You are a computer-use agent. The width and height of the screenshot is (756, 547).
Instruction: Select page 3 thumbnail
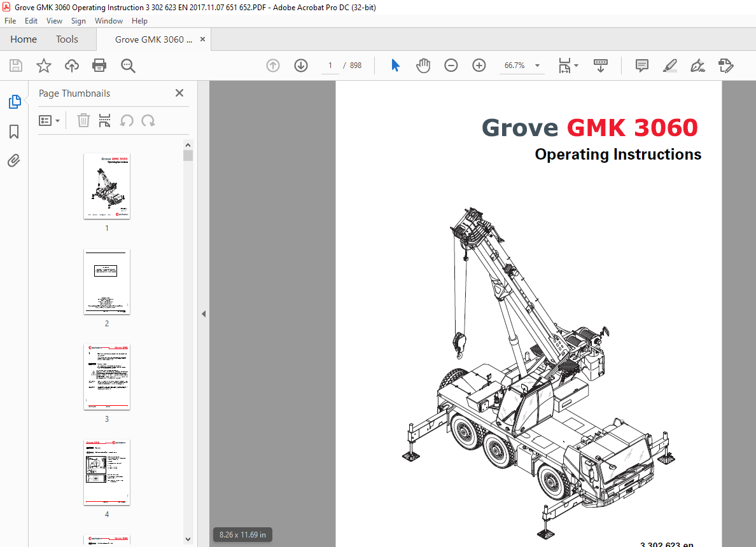[x=106, y=377]
